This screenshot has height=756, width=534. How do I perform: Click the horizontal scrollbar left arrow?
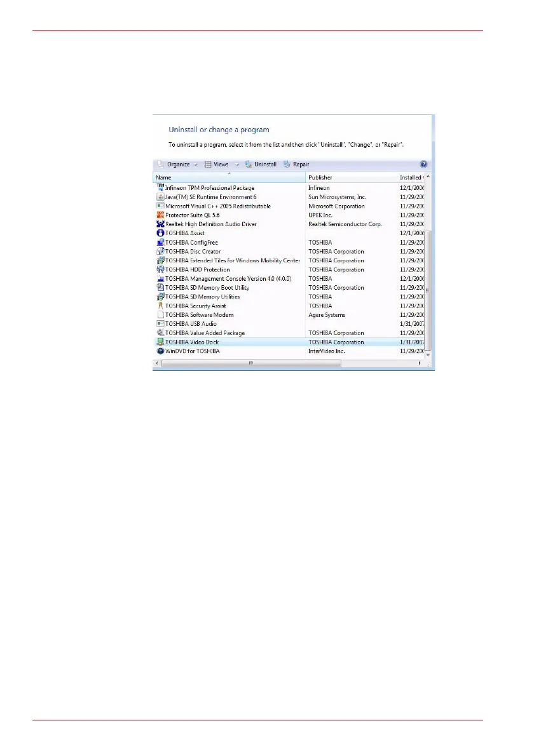click(x=157, y=363)
